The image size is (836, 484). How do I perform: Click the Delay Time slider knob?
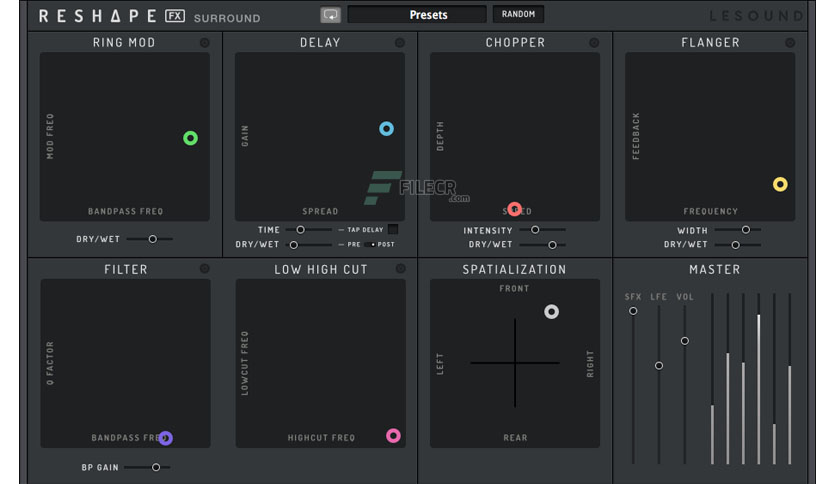pyautogui.click(x=301, y=230)
